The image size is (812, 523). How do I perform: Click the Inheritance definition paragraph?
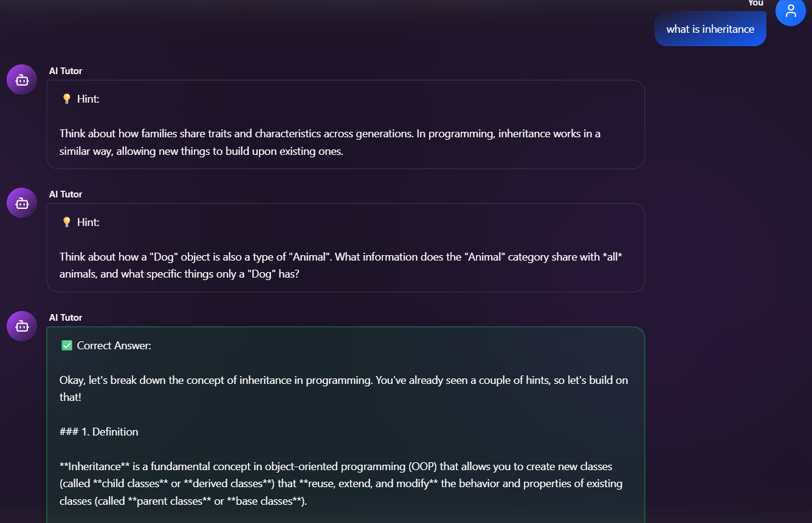pos(340,484)
